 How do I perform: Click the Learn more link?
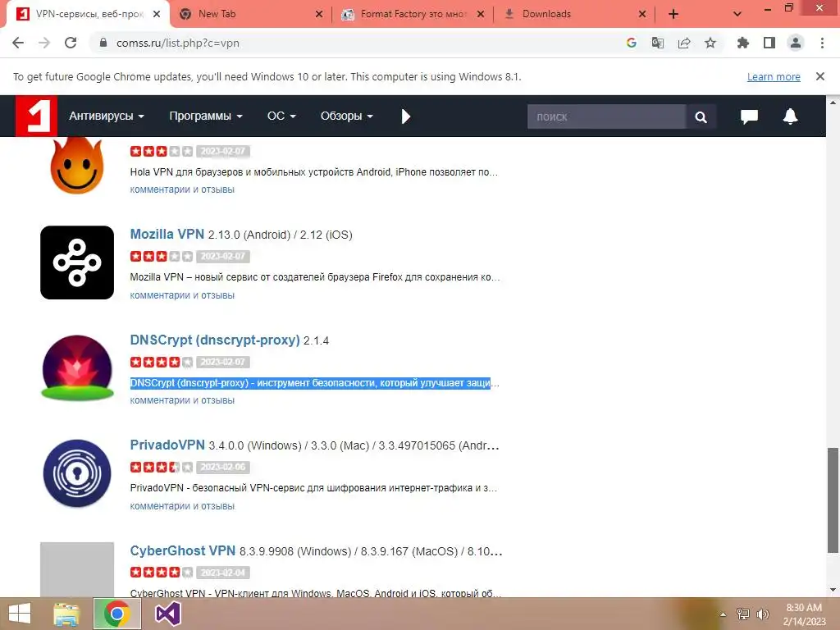point(774,76)
